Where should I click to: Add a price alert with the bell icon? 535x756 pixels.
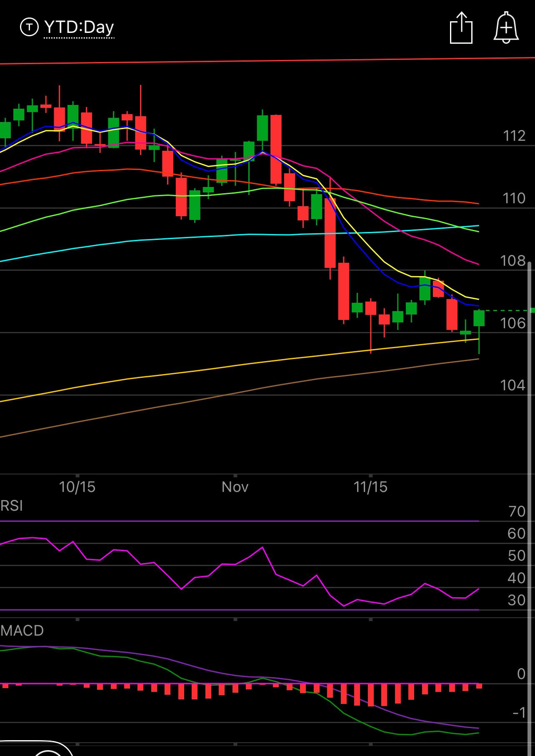point(506,28)
